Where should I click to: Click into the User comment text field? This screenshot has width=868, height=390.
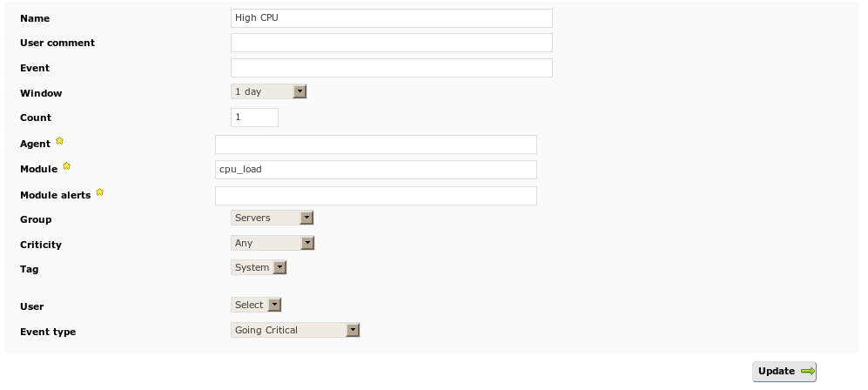[391, 43]
